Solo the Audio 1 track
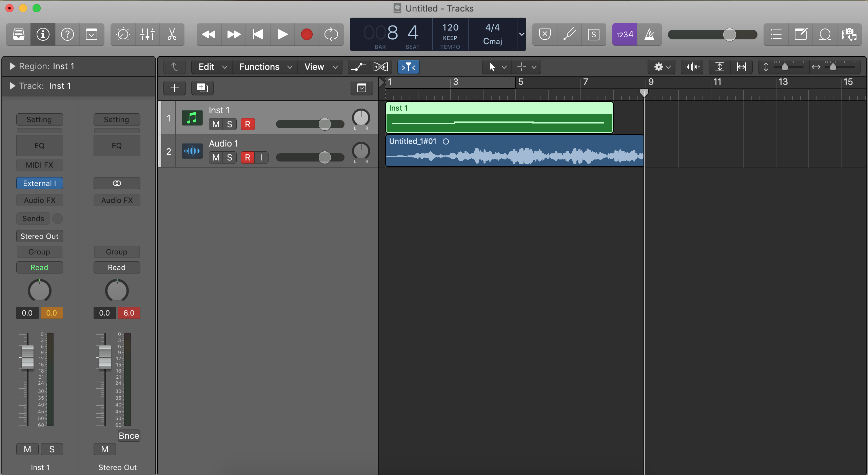This screenshot has height=475, width=868. 230,157
